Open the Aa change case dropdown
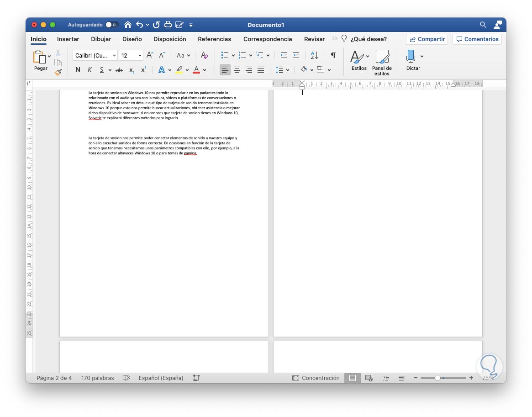This screenshot has width=532, height=417. [x=183, y=55]
